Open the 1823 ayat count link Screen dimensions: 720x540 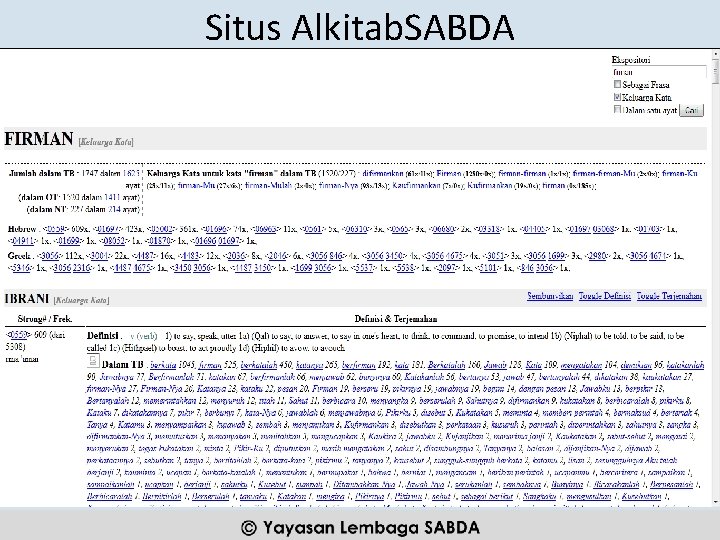point(131,173)
